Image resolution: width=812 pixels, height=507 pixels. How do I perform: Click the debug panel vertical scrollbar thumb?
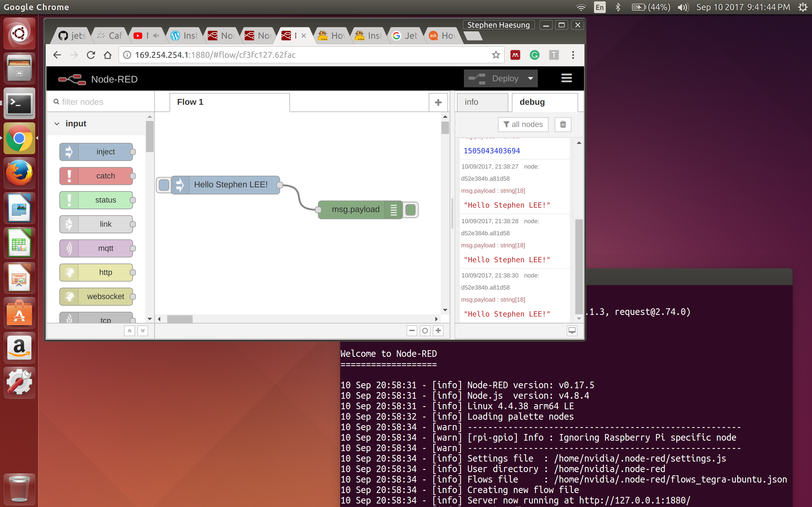tap(579, 267)
